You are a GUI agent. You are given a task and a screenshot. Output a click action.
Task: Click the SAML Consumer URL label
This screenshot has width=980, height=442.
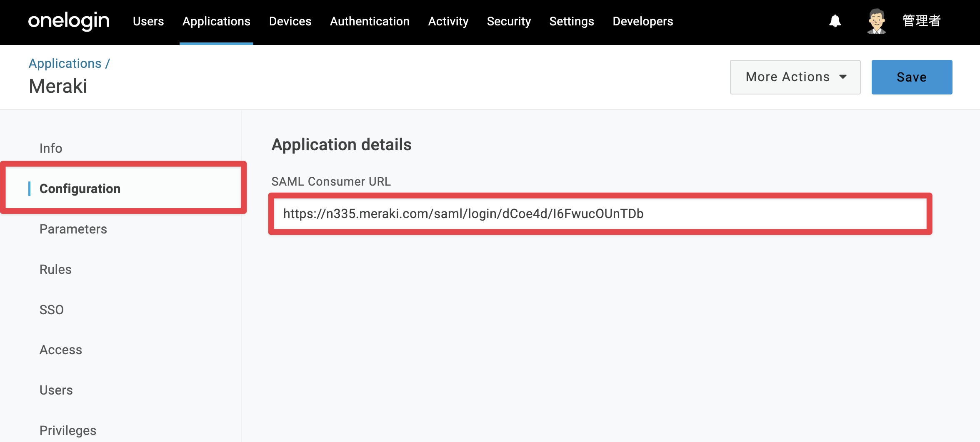pyautogui.click(x=331, y=181)
